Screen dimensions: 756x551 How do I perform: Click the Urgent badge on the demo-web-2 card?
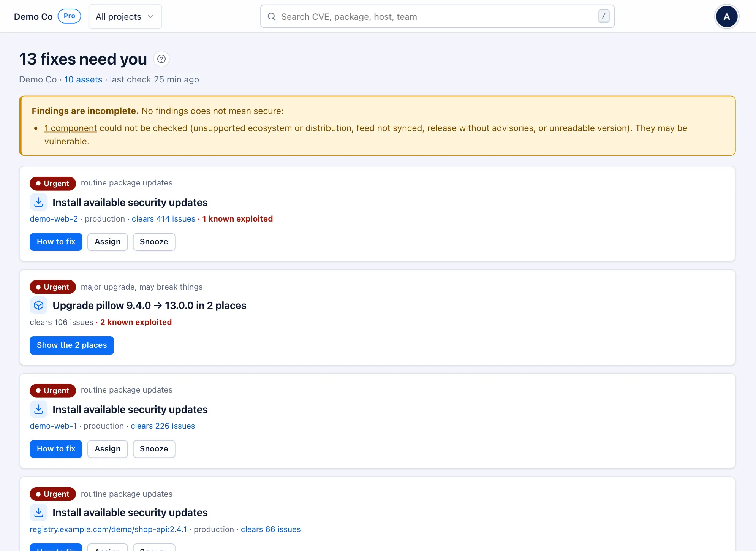(x=53, y=184)
